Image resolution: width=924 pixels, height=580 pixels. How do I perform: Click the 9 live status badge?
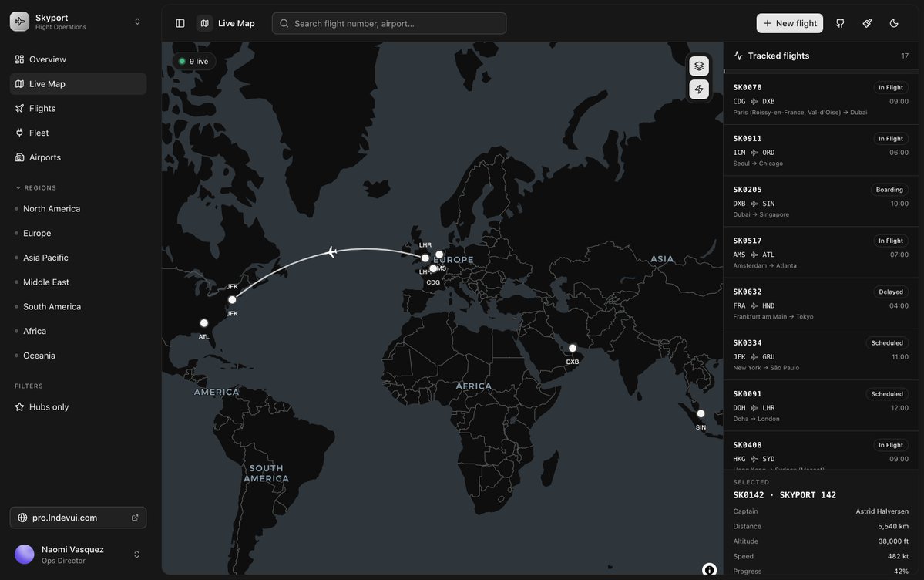click(x=194, y=62)
